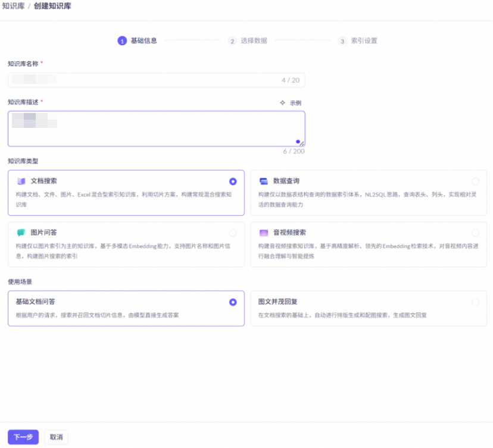Click the 取消 button
This screenshot has height=448, width=493.
[x=57, y=437]
